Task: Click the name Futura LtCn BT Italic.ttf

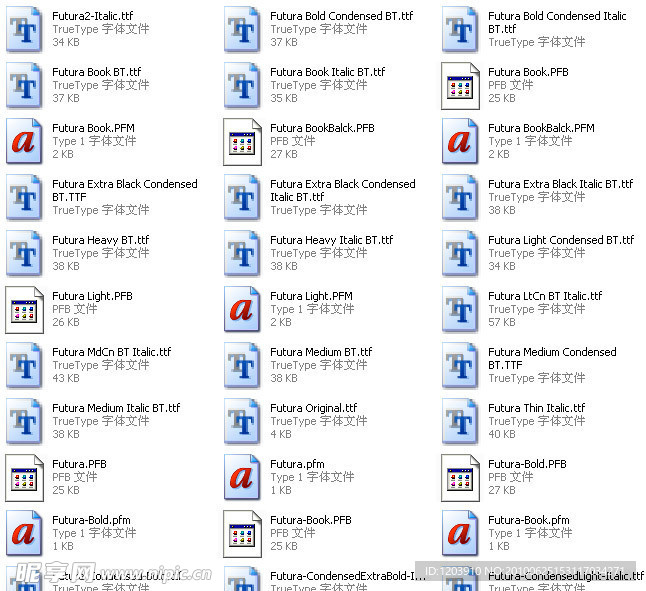Action: 545,296
